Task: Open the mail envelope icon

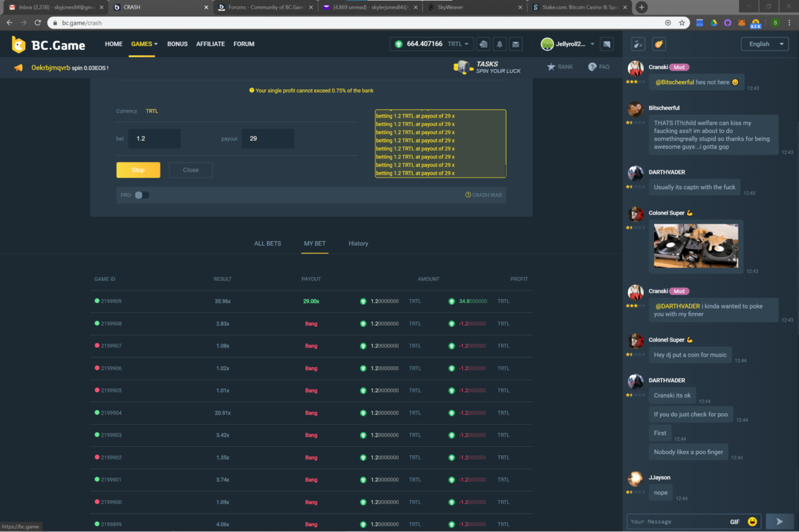Action: (x=515, y=44)
